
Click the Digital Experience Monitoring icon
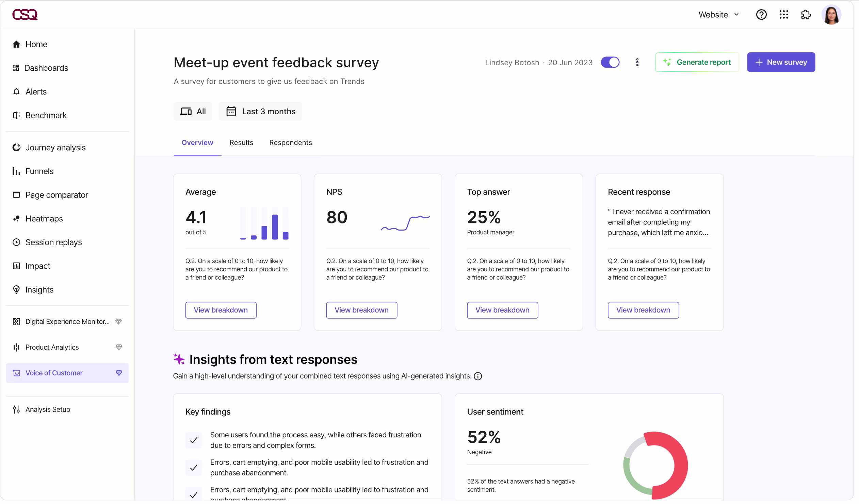tap(16, 322)
